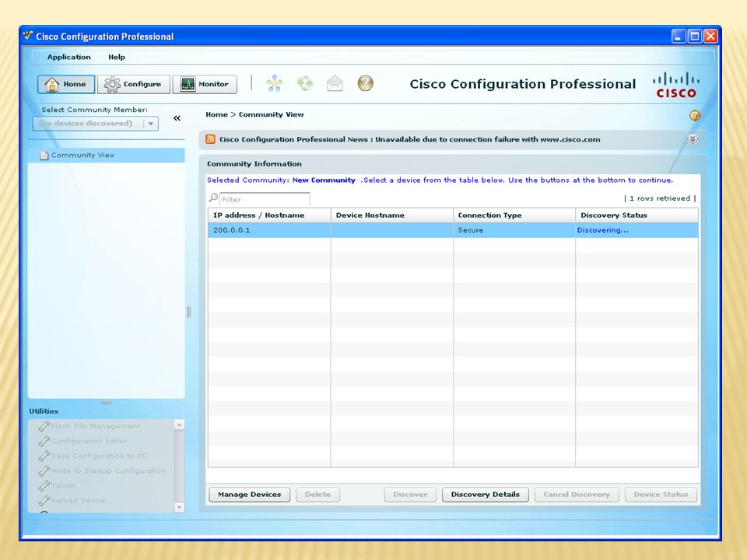This screenshot has height=560, width=747.
Task: Switch to the Monitor view
Action: (205, 84)
